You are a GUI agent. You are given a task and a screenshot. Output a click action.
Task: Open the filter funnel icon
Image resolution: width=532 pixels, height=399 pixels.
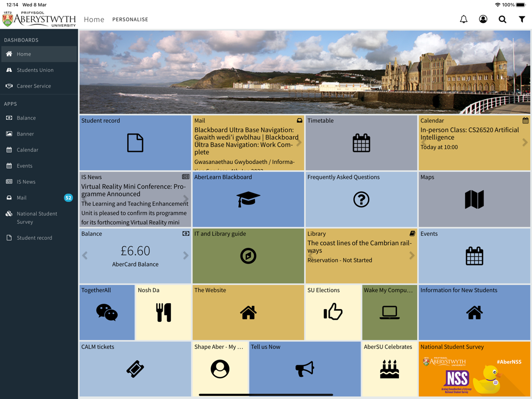pos(522,19)
